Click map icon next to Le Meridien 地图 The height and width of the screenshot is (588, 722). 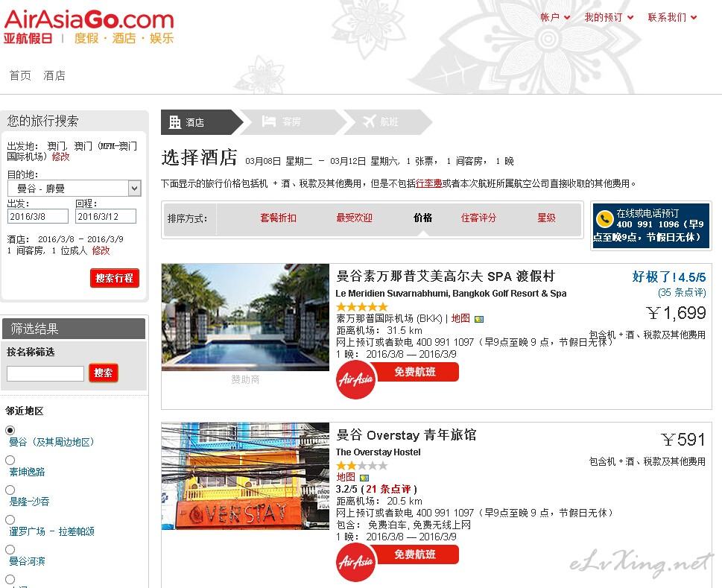479,319
